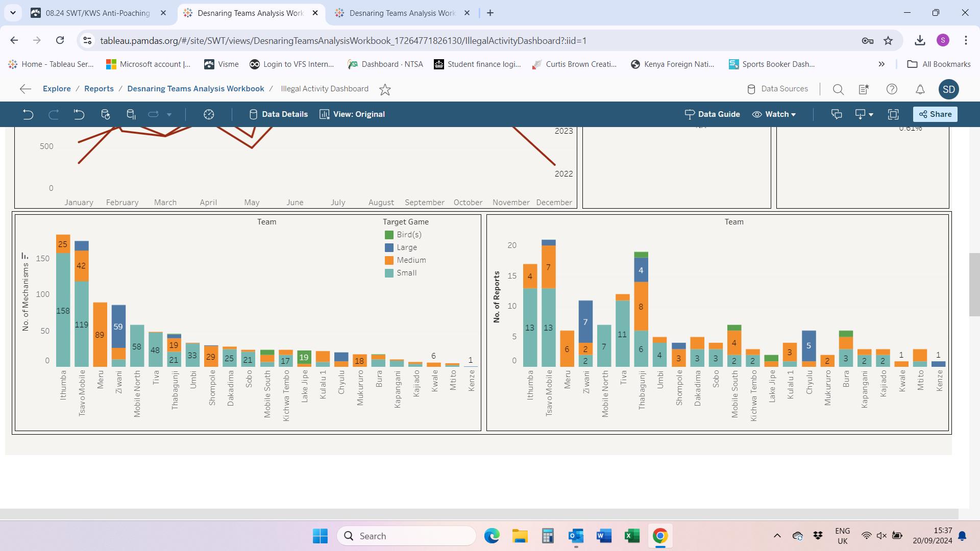This screenshot has width=980, height=551.
Task: Open the help question mark icon
Action: [x=892, y=89]
